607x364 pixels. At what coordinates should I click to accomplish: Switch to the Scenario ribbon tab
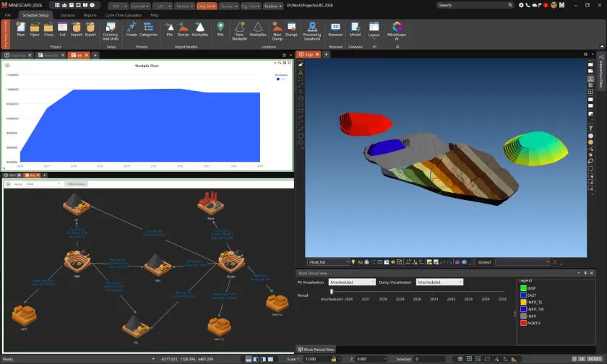[67, 15]
